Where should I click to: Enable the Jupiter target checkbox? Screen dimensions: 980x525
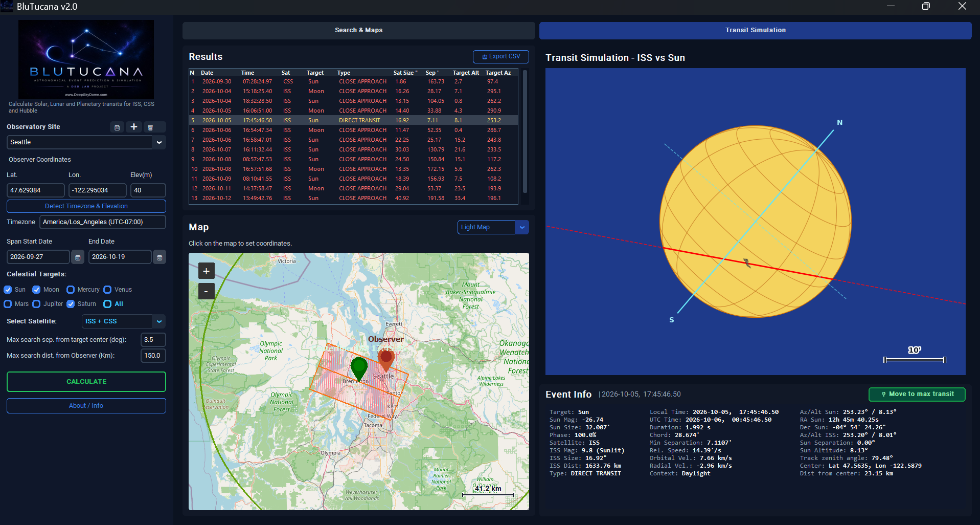[36, 304]
